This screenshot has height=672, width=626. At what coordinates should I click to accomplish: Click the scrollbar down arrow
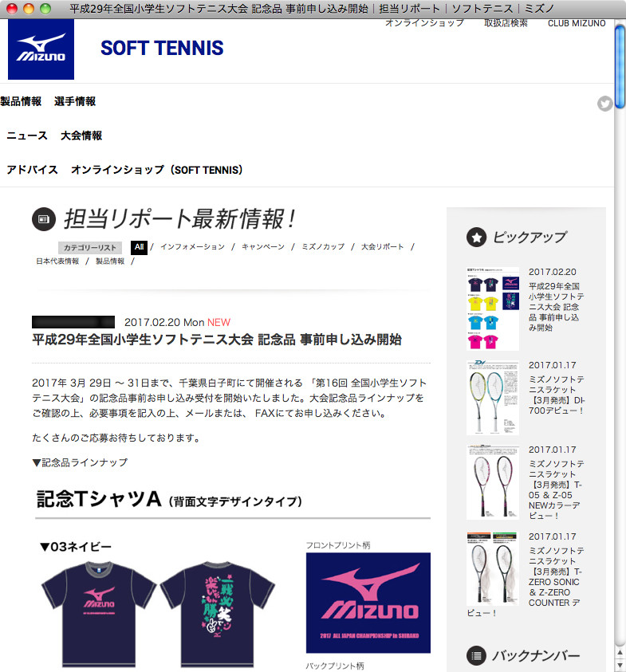point(620,665)
